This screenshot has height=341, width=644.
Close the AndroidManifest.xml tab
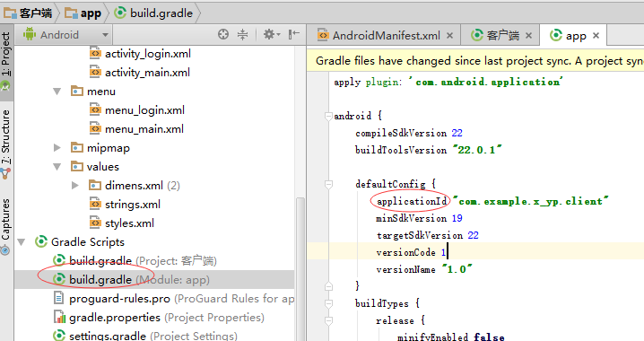pos(449,36)
